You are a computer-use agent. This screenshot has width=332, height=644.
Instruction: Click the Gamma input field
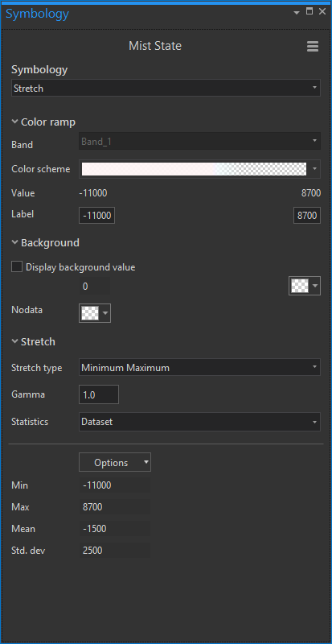[x=99, y=394]
